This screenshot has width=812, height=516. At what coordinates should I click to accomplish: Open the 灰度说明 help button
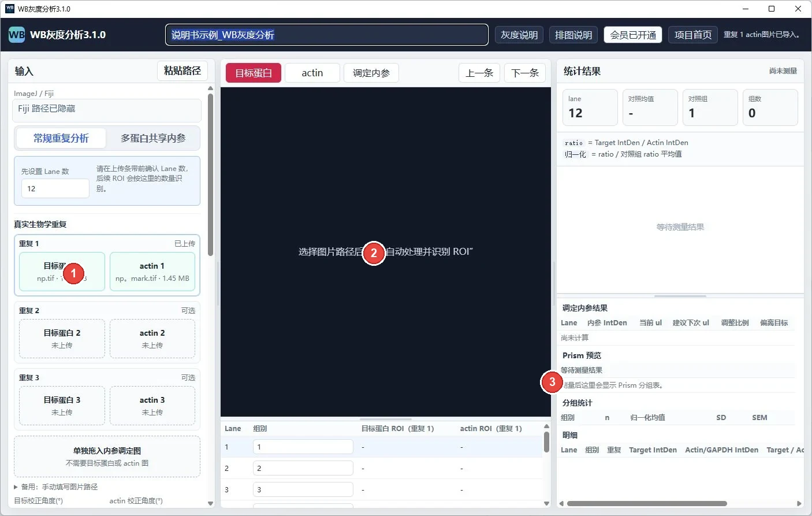coord(519,35)
